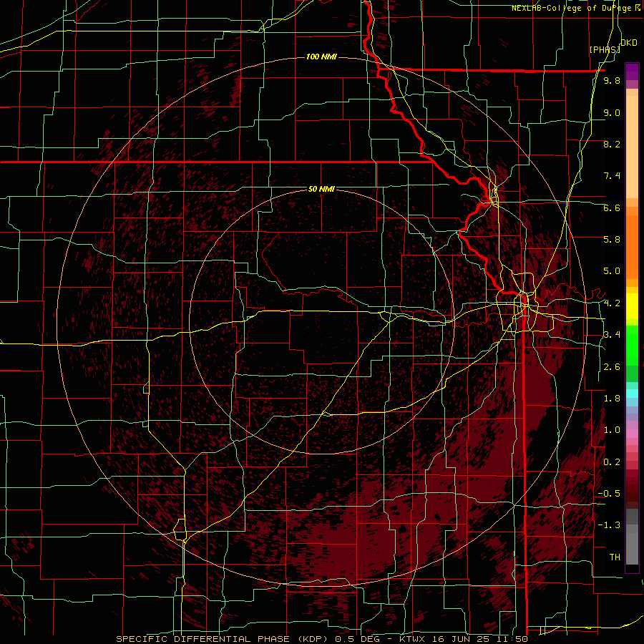Click the 4.2 value on the scale
Image resolution: width=644 pixels, height=644 pixels.
(612, 303)
